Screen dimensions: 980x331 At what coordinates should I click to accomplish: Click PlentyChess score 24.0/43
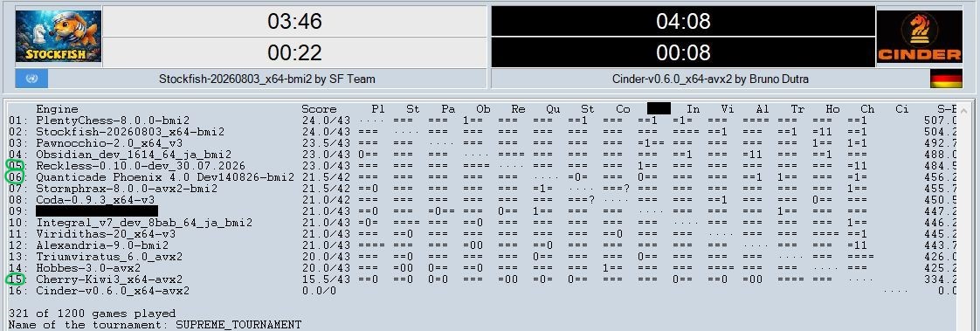tap(327, 121)
